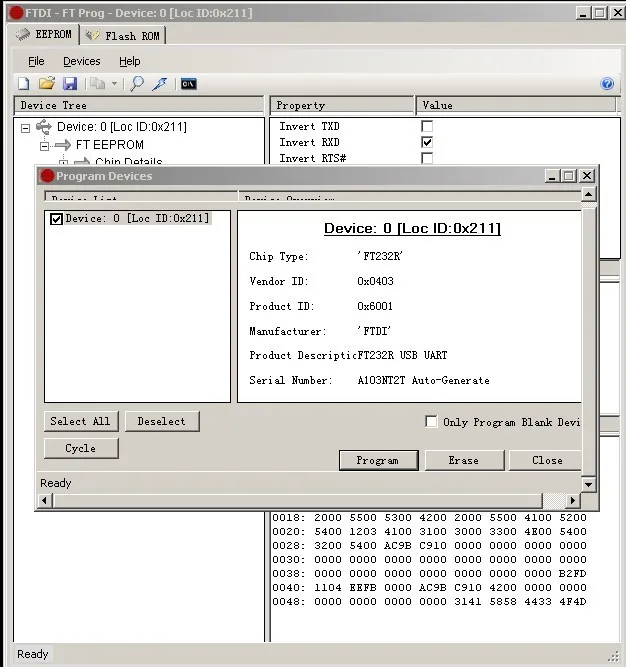This screenshot has width=626, height=667.
Task: Open the Devices menu
Action: (81, 61)
